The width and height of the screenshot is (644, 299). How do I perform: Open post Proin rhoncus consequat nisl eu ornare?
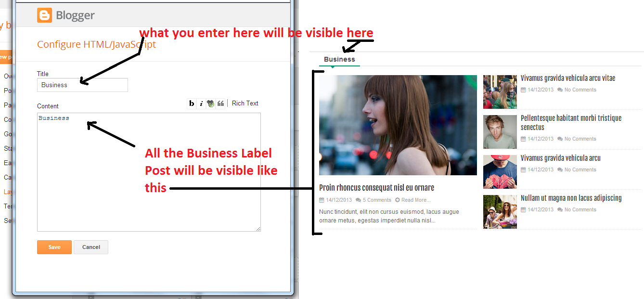(x=376, y=188)
